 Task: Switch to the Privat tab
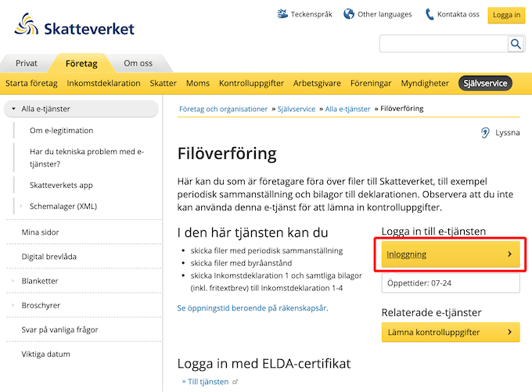point(27,63)
